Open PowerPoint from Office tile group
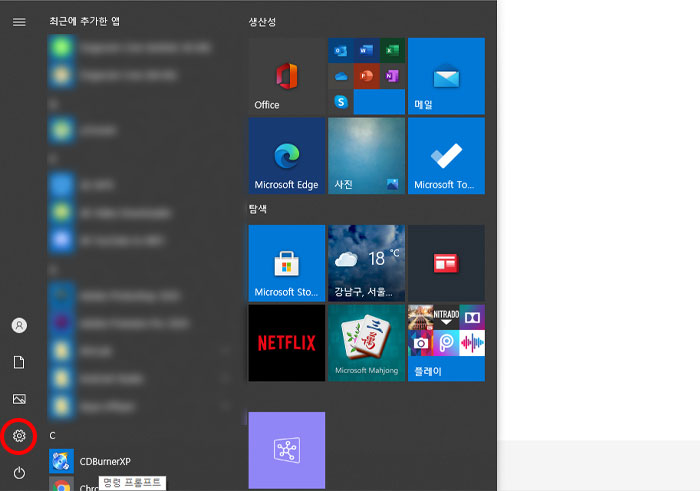Image resolution: width=700 pixels, height=491 pixels. point(366,76)
